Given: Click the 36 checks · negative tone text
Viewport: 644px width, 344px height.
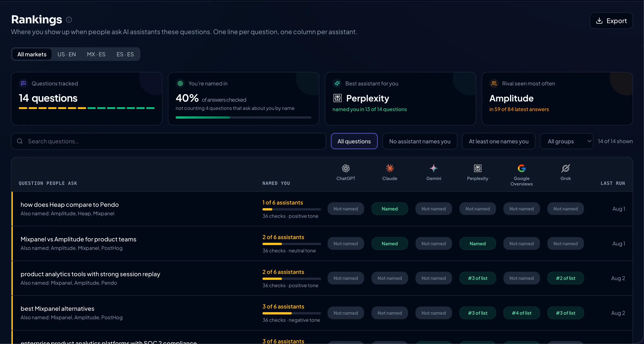Looking at the screenshot, I should click(291, 320).
